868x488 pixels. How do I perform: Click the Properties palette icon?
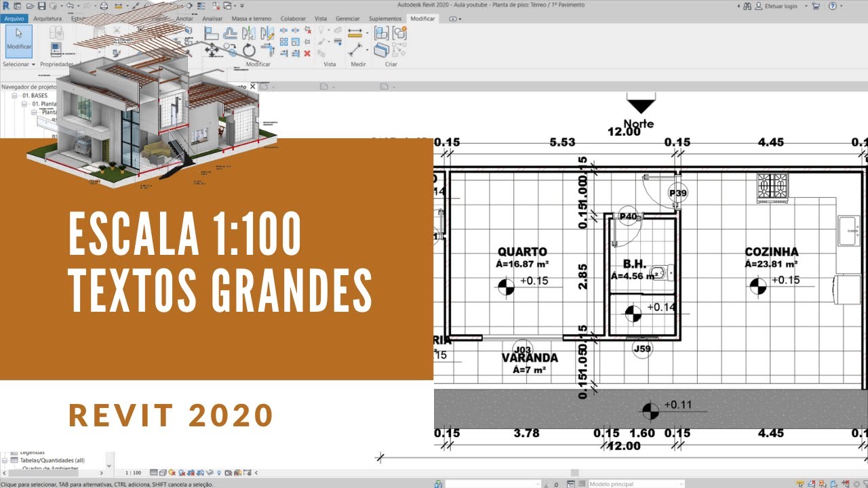coord(56,49)
